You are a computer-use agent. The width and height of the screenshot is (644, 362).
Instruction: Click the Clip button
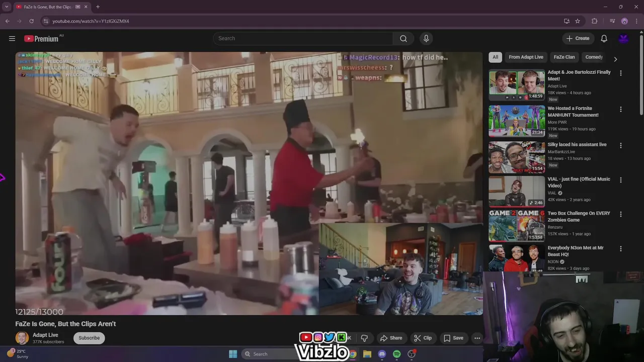(423, 338)
